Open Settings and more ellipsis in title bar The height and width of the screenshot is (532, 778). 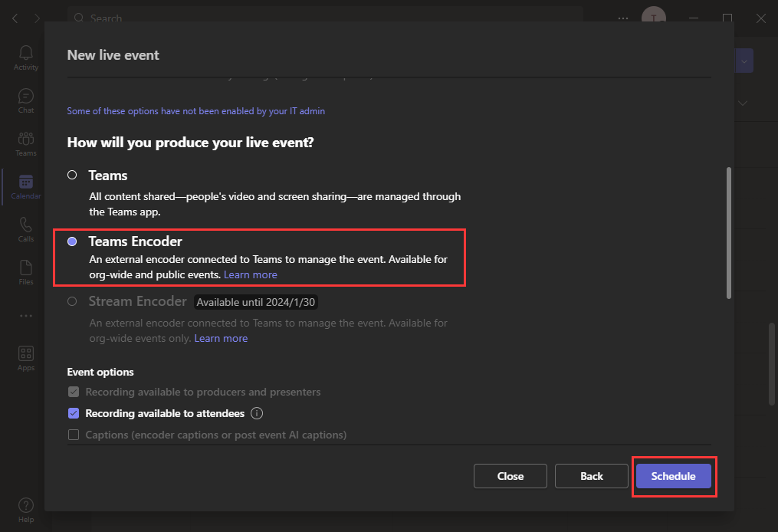tap(623, 18)
